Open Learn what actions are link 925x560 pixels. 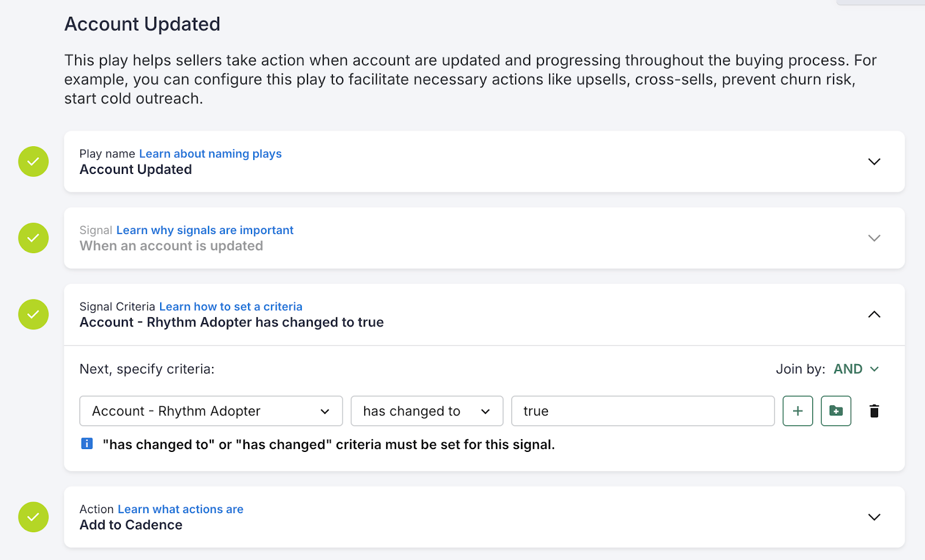180,509
